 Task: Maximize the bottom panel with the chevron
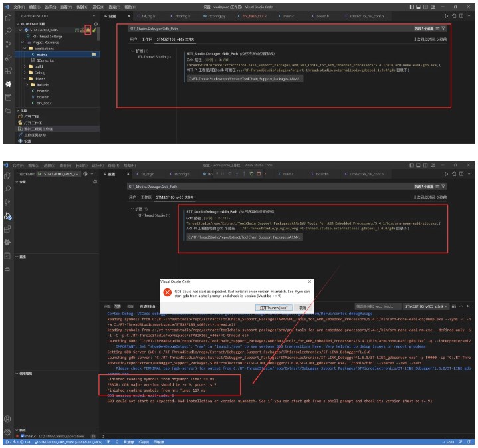coord(461,306)
